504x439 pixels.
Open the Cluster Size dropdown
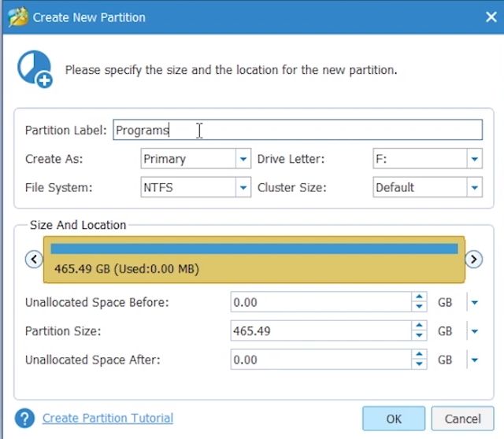pyautogui.click(x=474, y=187)
